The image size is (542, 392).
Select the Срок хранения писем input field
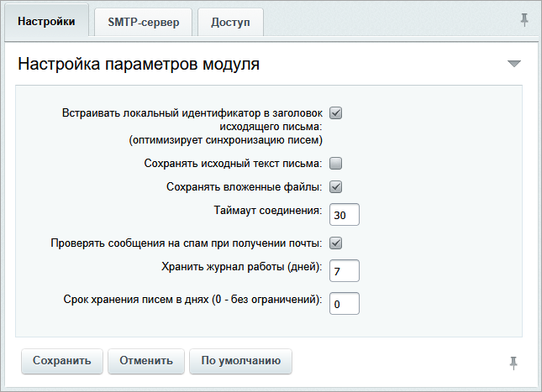(345, 303)
